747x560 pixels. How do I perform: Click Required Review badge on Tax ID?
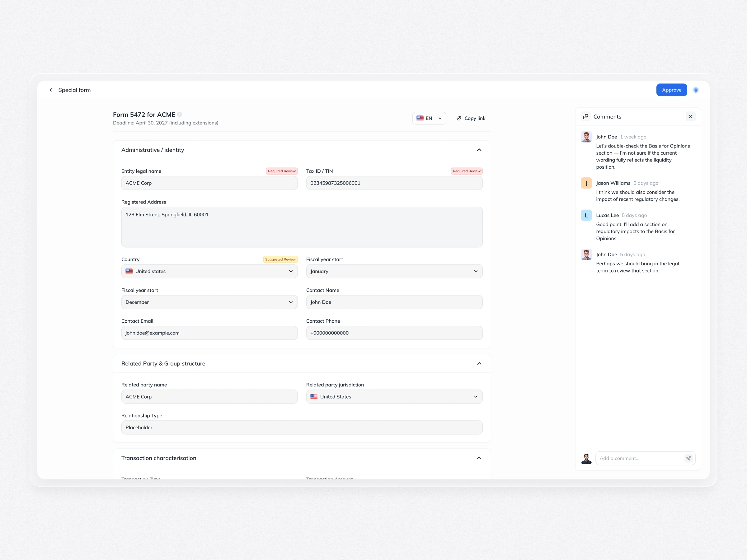tap(466, 171)
